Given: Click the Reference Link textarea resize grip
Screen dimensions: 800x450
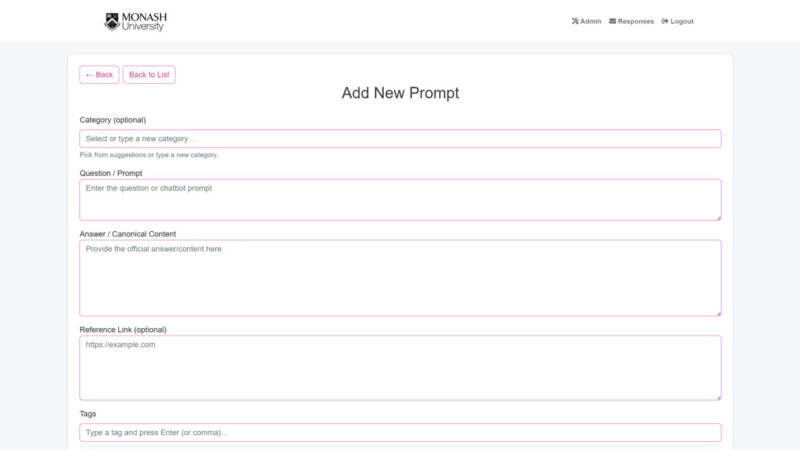Looking at the screenshot, I should click(x=717, y=396).
